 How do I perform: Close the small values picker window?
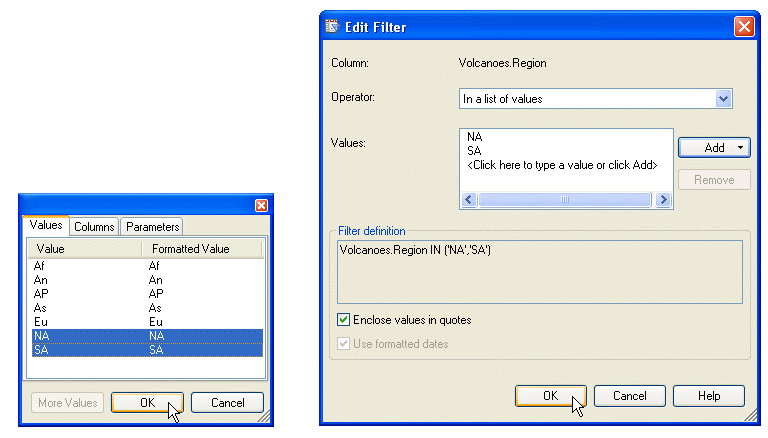pyautogui.click(x=261, y=205)
